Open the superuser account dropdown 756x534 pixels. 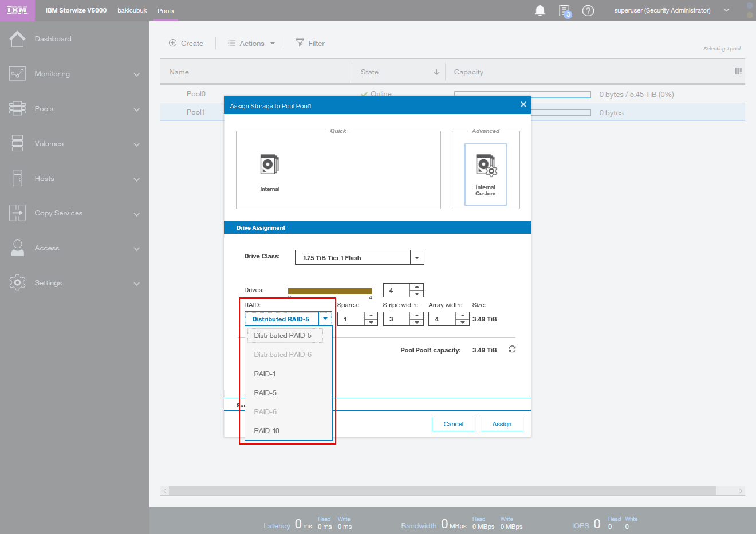[726, 10]
